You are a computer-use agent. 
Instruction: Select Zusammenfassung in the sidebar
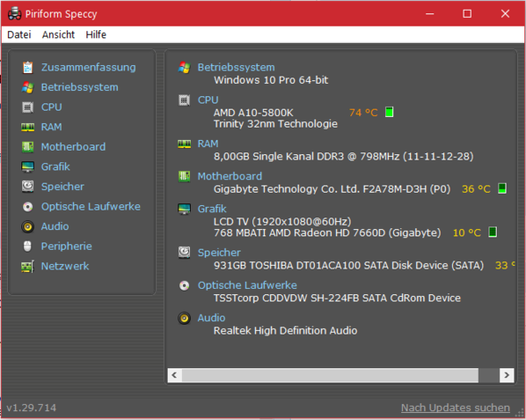88,68
